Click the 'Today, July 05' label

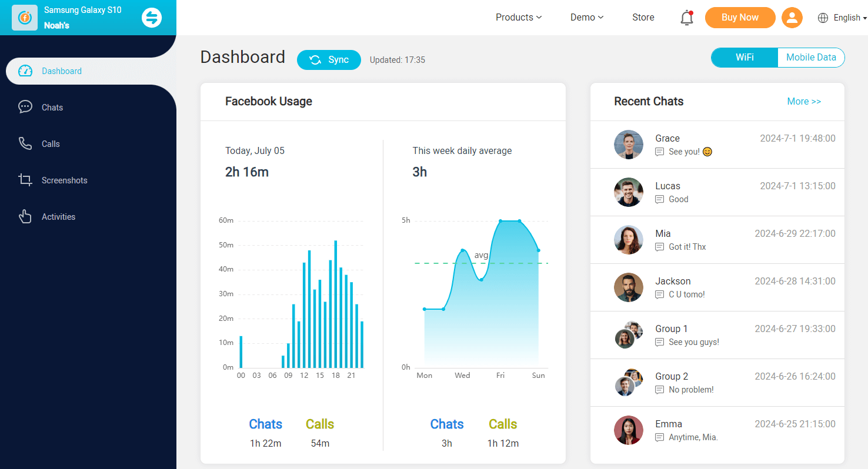point(255,151)
